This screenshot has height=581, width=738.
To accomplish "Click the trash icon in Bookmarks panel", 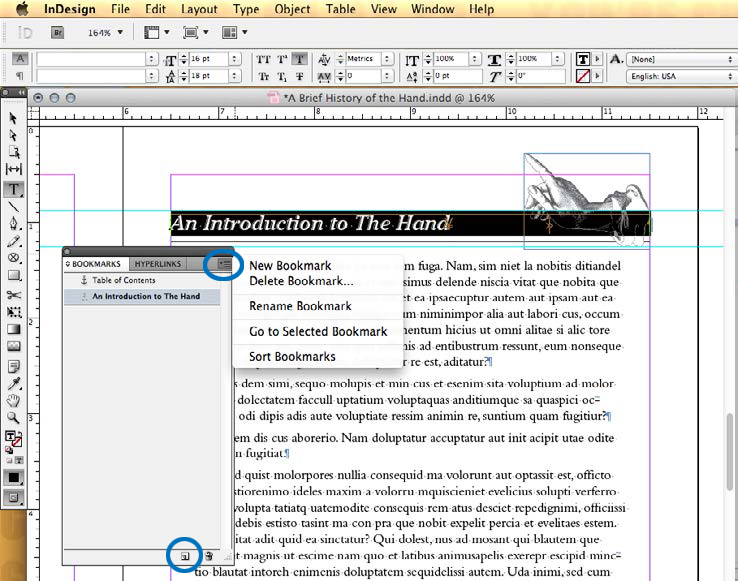I will (x=209, y=554).
